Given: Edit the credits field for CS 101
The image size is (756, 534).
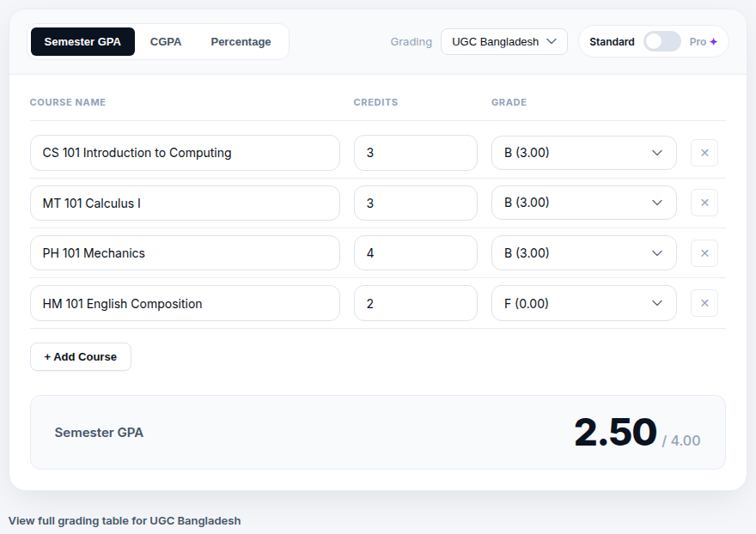Looking at the screenshot, I should pos(416,153).
